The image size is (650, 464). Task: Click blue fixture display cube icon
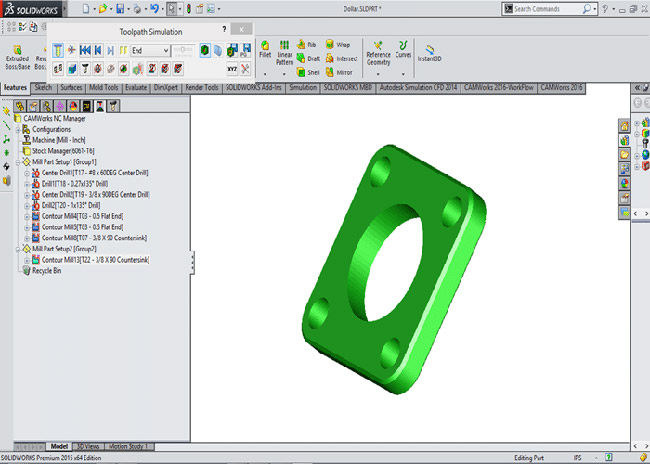coord(72,68)
